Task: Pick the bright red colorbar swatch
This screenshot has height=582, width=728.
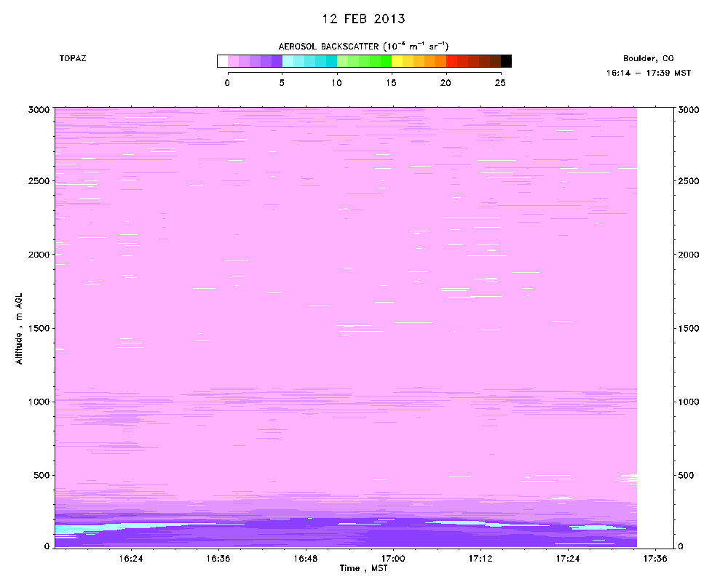Action: pyautogui.click(x=452, y=61)
